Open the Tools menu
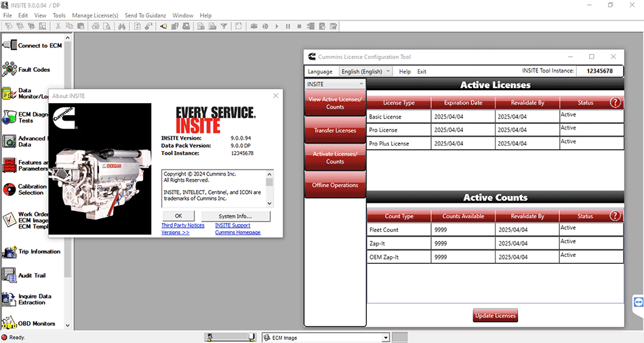The width and height of the screenshot is (644, 343). click(x=59, y=15)
